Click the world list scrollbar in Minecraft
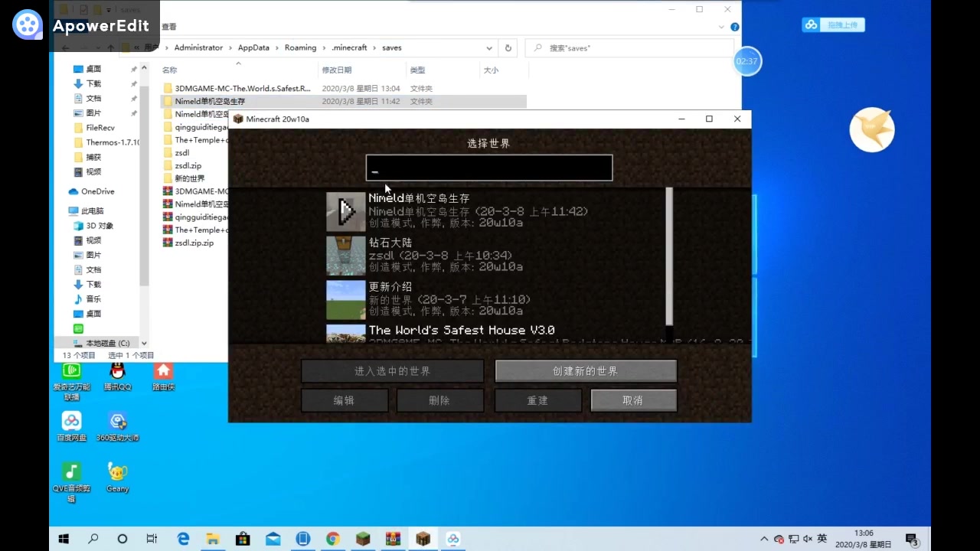This screenshot has height=551, width=980. pyautogui.click(x=668, y=256)
